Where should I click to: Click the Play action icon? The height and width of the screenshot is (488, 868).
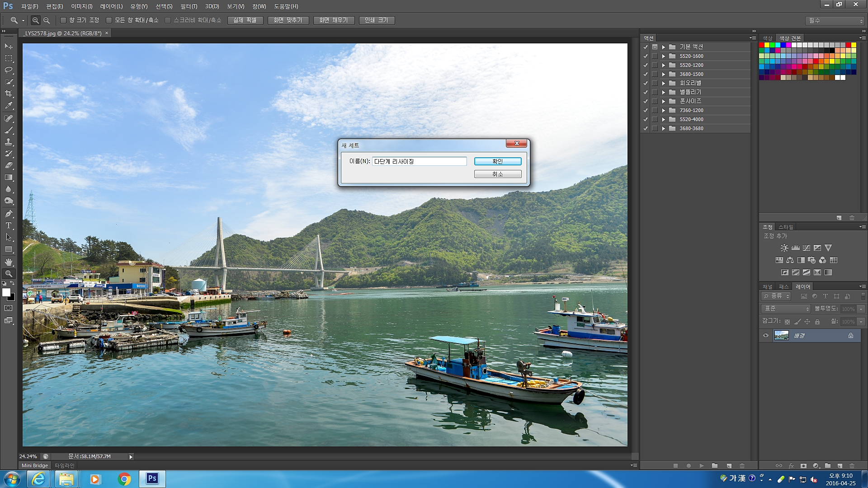pyautogui.click(x=702, y=465)
